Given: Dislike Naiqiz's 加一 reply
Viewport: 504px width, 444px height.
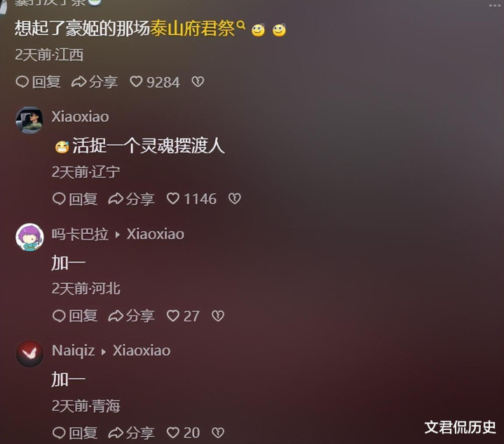Looking at the screenshot, I should click(218, 432).
